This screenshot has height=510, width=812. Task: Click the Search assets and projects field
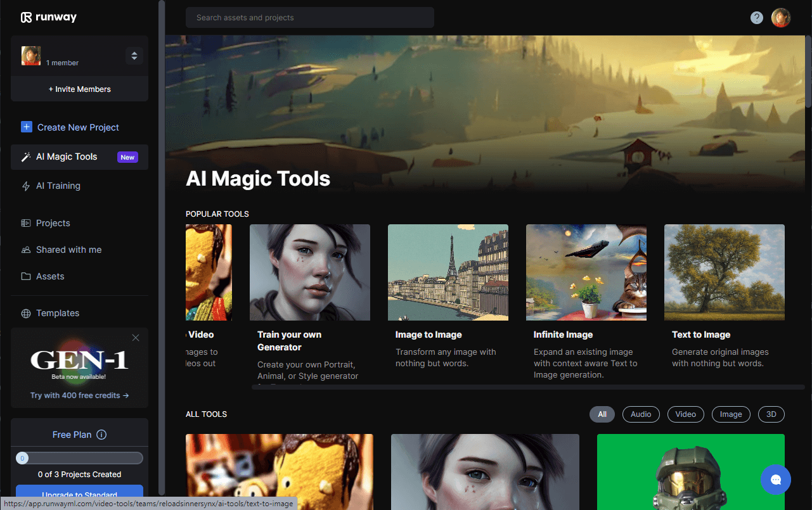click(310, 18)
